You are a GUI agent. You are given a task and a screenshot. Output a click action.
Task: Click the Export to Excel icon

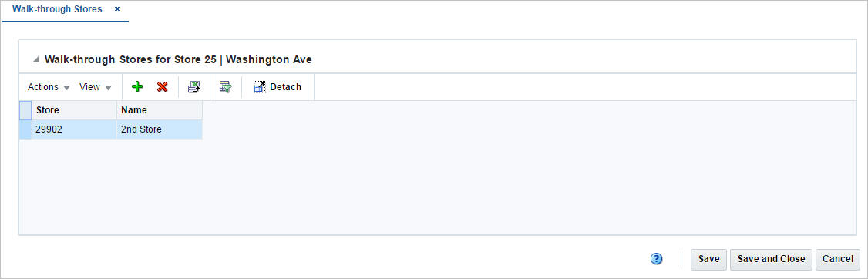(x=193, y=87)
